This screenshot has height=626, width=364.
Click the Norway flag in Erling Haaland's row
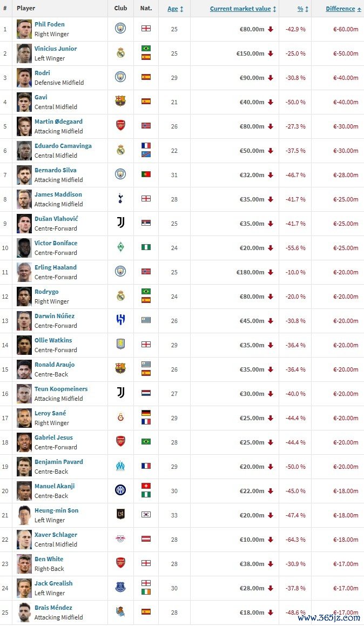[146, 271]
